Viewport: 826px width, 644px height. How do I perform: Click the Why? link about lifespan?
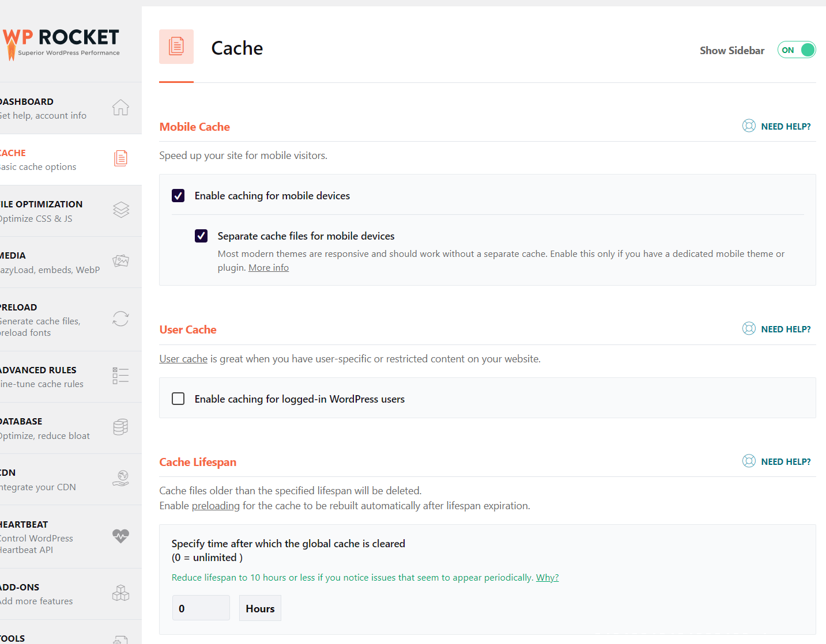(x=548, y=578)
